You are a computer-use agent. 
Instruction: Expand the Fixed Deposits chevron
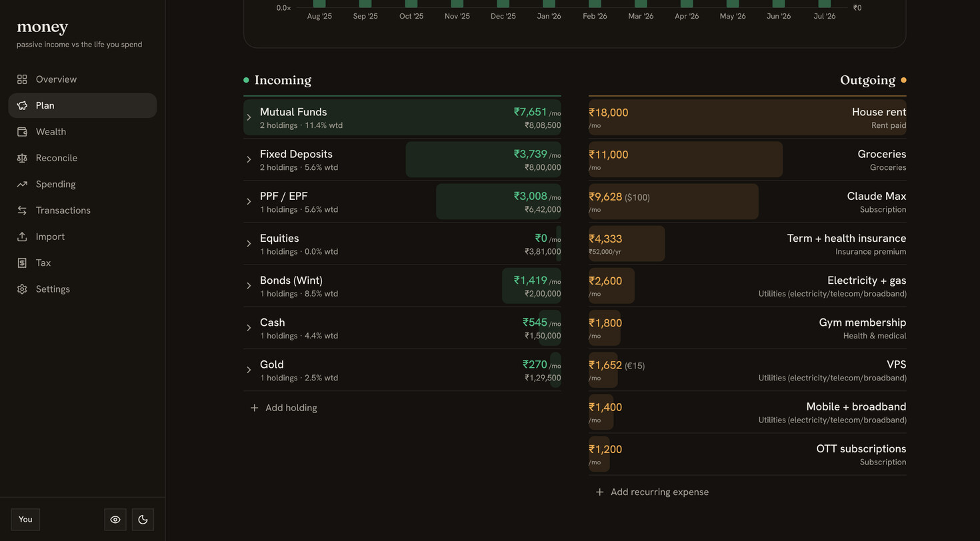click(249, 159)
